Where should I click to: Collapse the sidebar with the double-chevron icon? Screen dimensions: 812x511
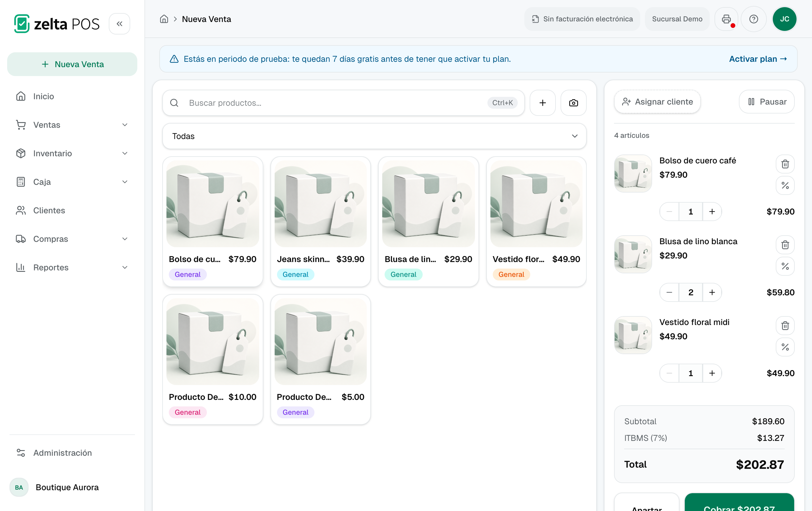pos(119,24)
